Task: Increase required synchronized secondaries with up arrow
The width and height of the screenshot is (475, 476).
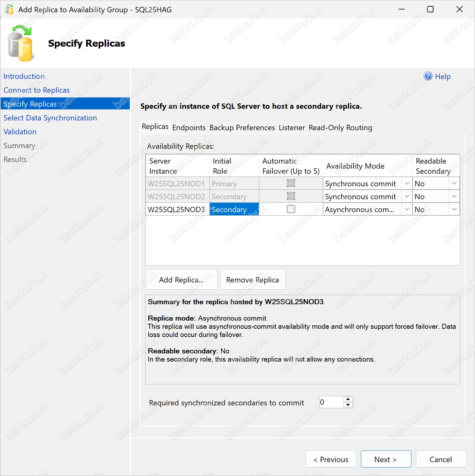Action: 348,399
